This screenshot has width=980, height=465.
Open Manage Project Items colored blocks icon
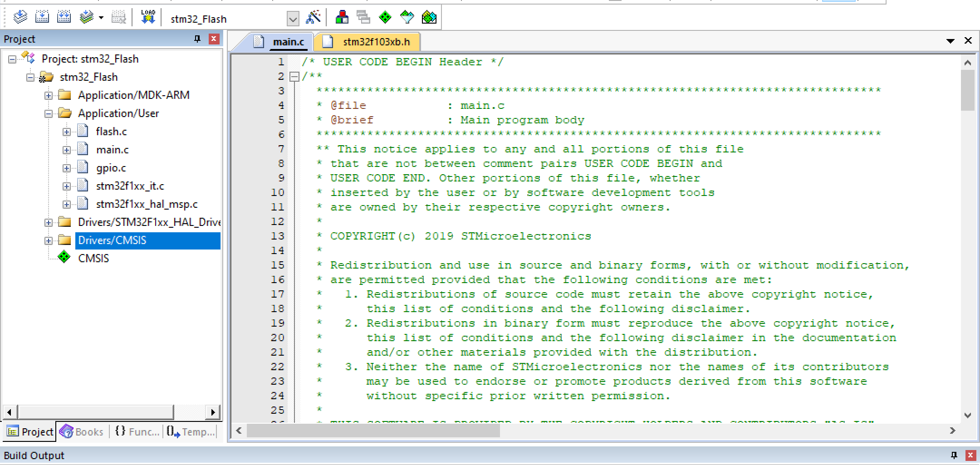(x=342, y=18)
